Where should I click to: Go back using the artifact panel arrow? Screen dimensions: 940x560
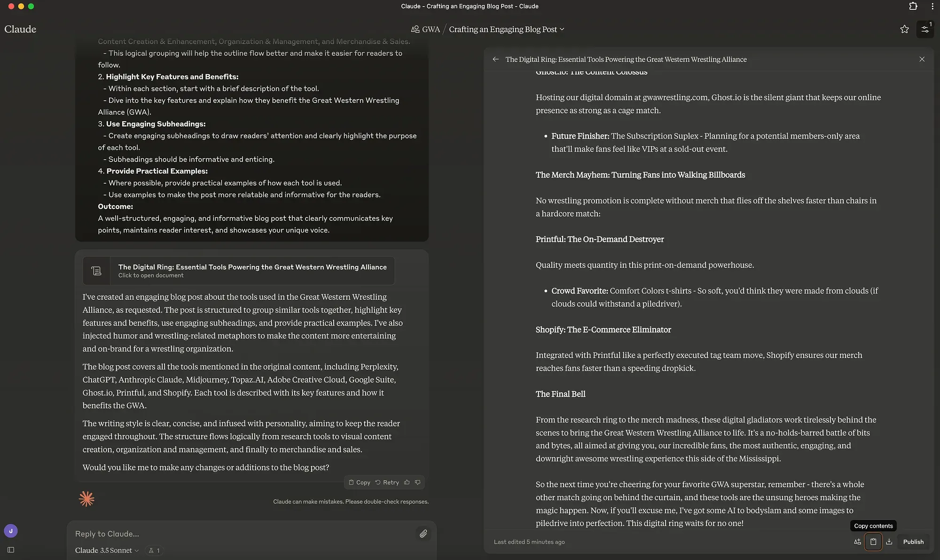pyautogui.click(x=495, y=59)
